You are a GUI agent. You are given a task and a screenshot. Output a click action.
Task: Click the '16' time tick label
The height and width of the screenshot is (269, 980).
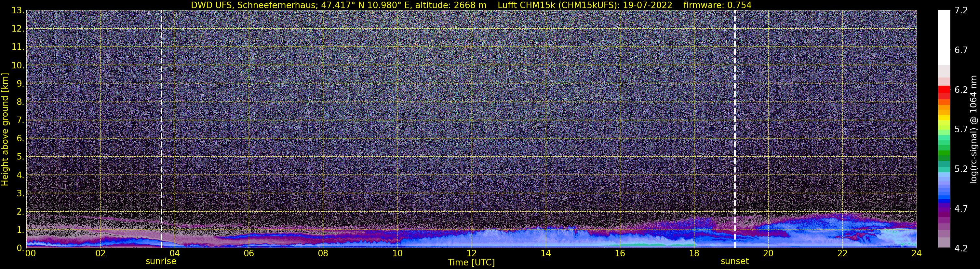tap(620, 253)
